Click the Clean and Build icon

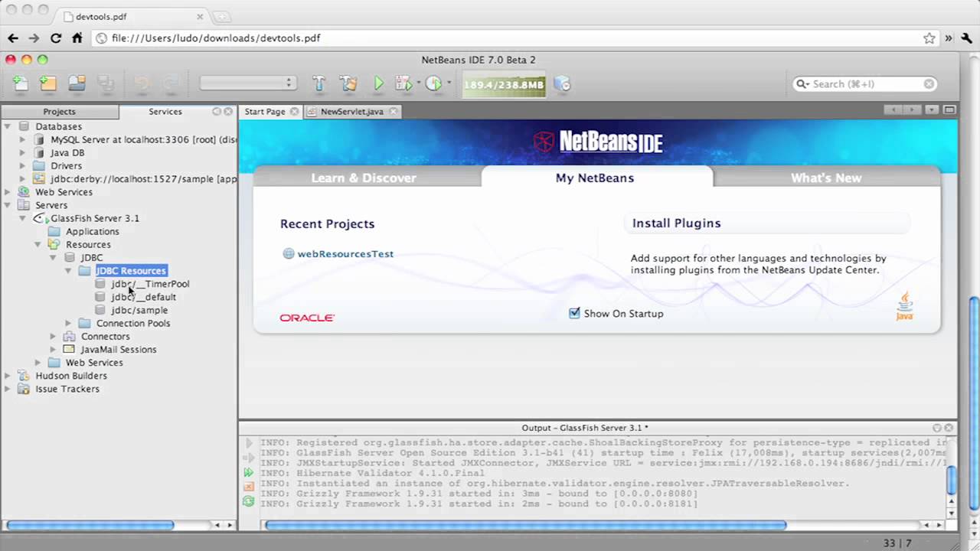pos(348,83)
